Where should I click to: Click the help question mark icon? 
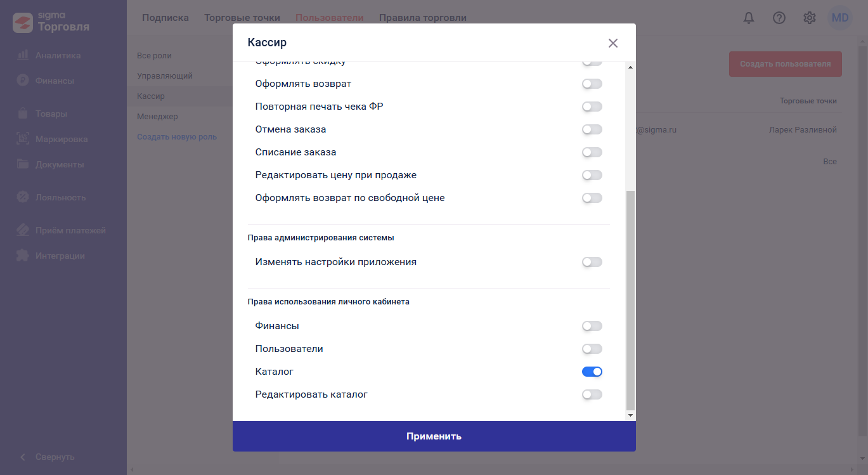(779, 18)
